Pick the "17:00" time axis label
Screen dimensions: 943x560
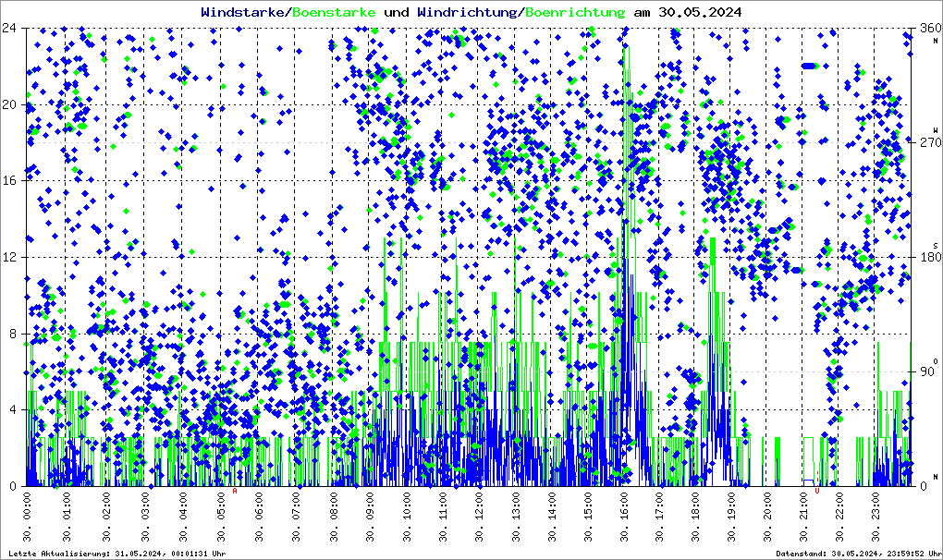coord(659,517)
